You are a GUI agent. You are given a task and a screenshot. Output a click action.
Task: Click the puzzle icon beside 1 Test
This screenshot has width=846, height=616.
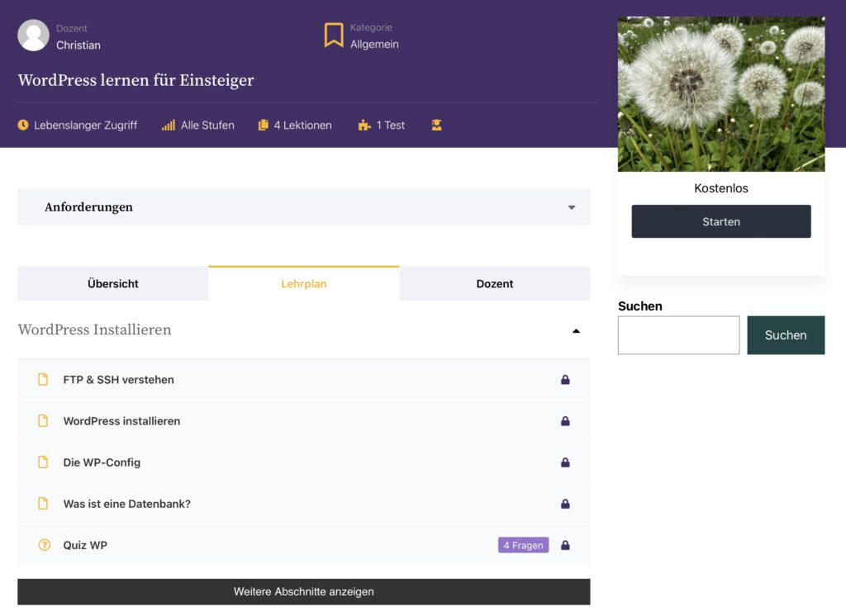pyautogui.click(x=364, y=126)
